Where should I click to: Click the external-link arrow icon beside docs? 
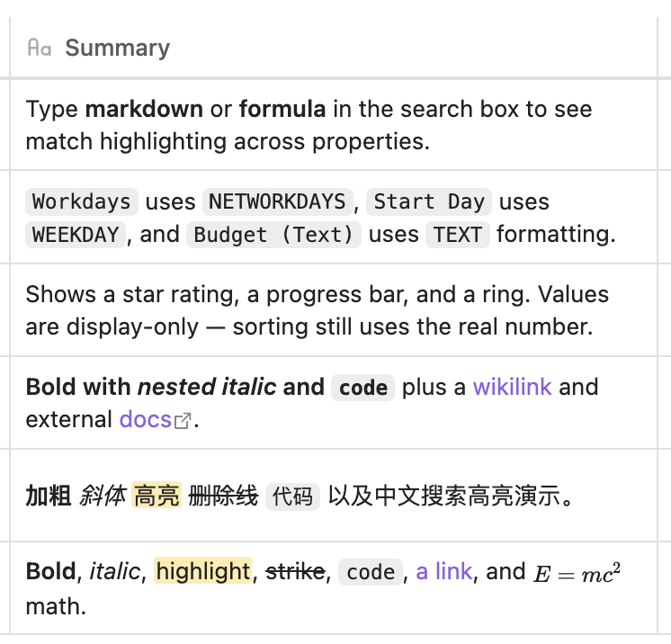point(183,421)
